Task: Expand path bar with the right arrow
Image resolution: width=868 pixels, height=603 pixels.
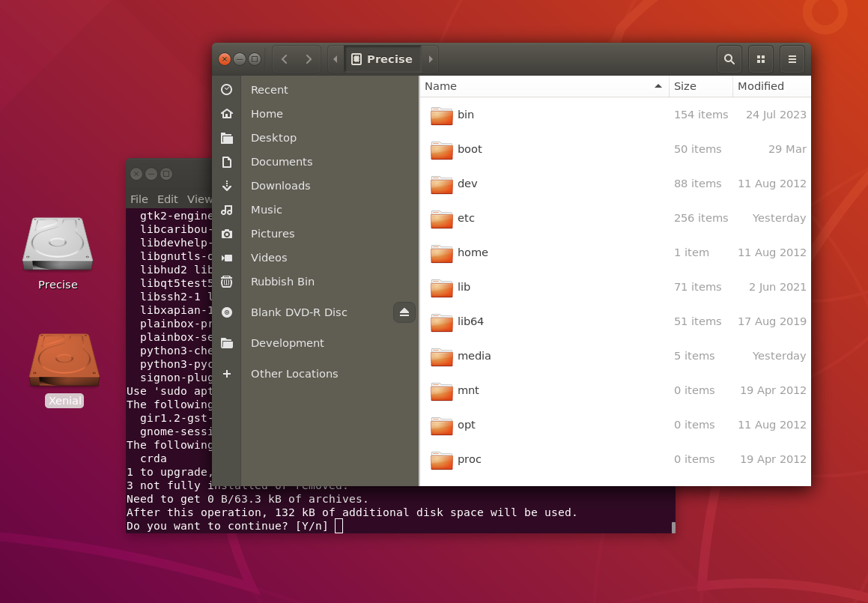Action: point(431,59)
